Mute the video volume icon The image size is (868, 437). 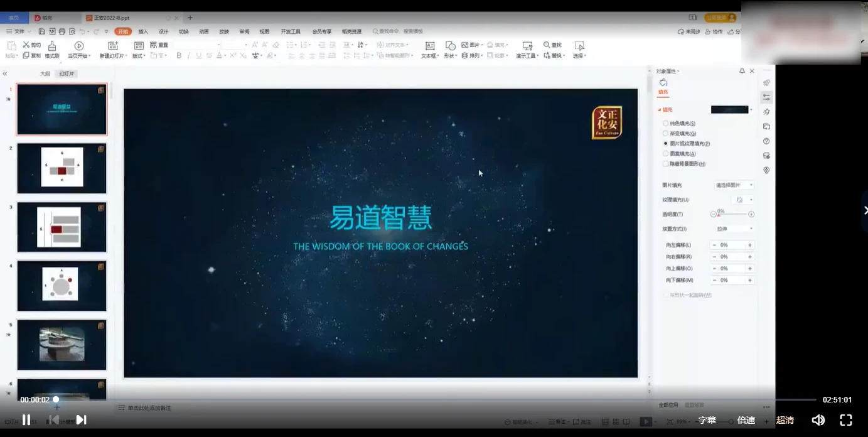click(x=818, y=420)
